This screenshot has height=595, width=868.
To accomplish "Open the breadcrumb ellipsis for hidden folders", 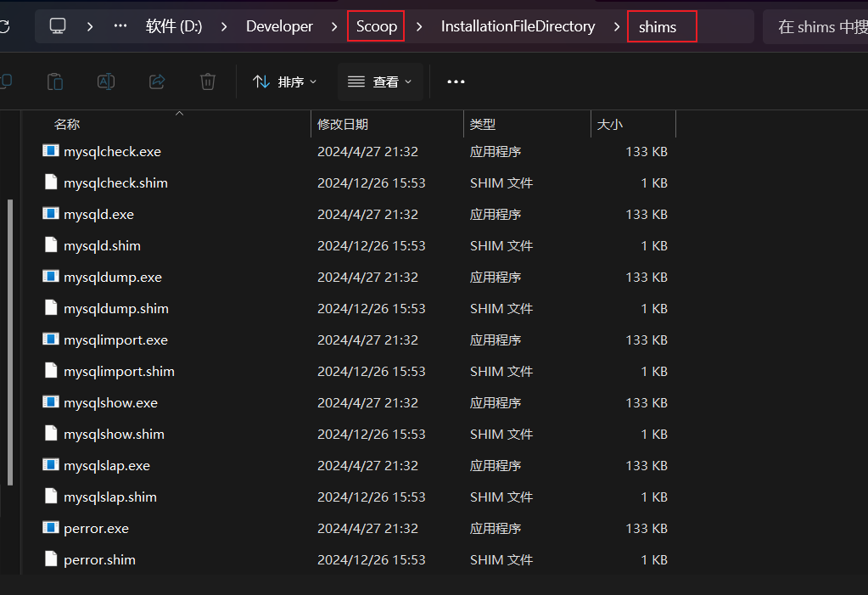I will tap(120, 26).
